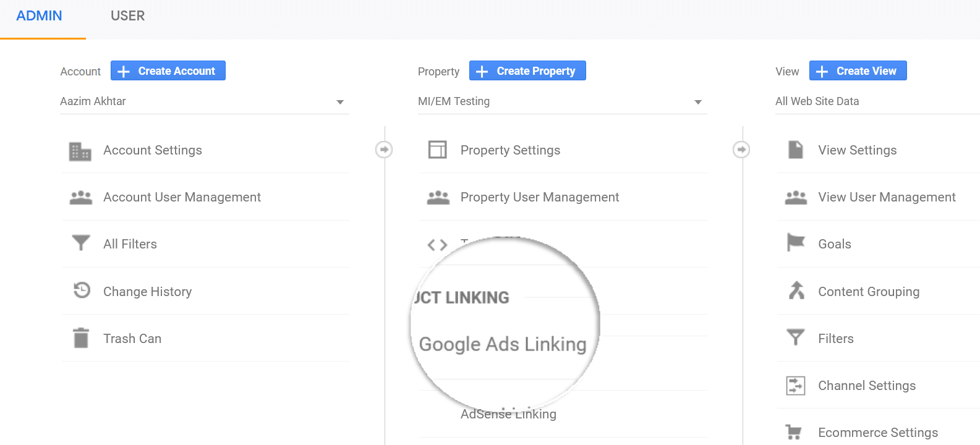Image resolution: width=980 pixels, height=445 pixels.
Task: Switch to the ADMIN tab
Action: coord(39,16)
